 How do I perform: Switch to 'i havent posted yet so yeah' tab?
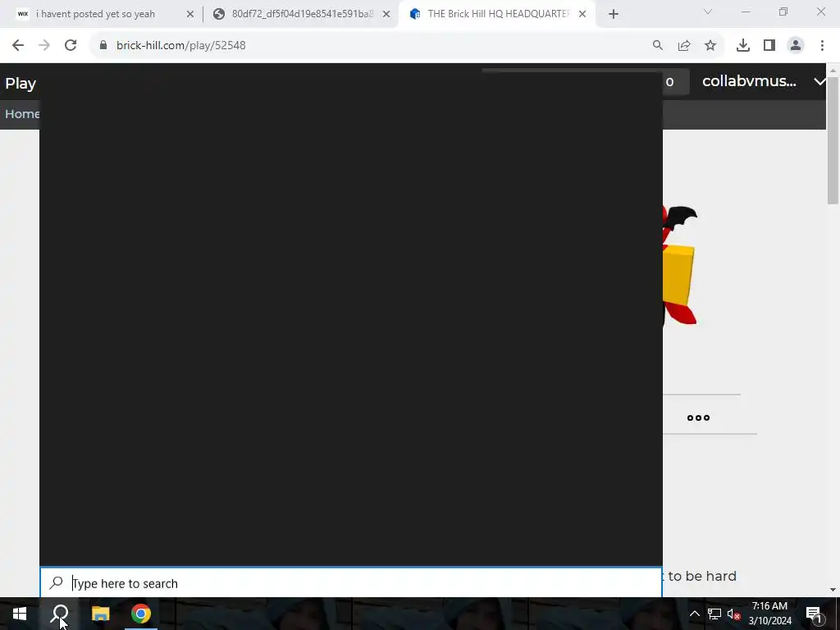95,15
